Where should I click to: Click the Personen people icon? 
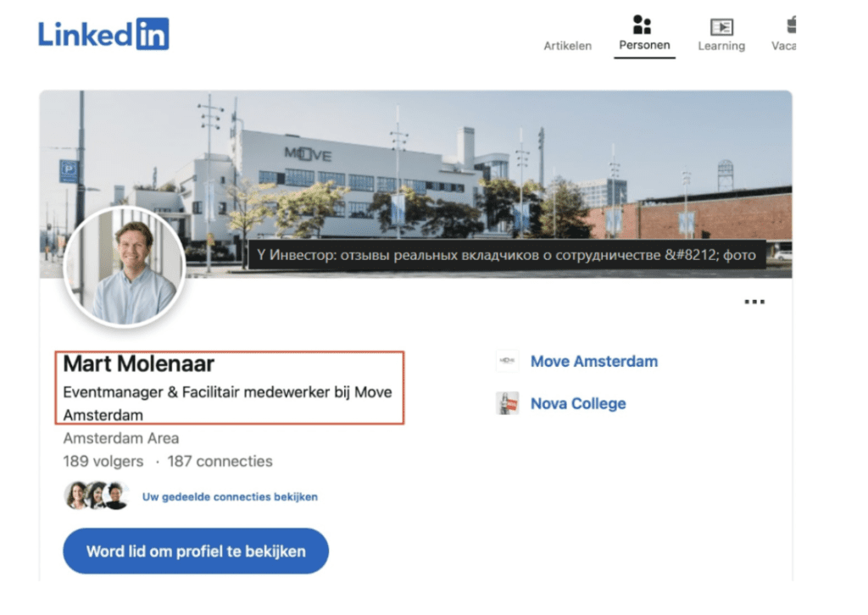(x=643, y=25)
